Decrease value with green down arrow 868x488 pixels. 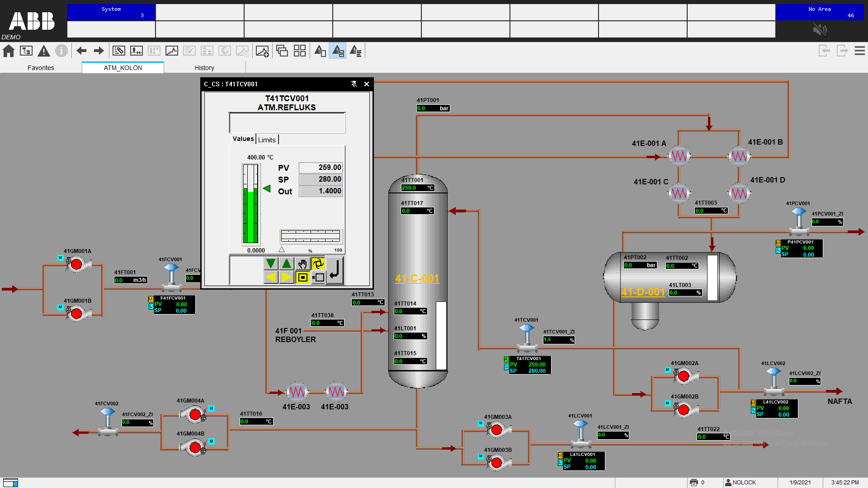tap(271, 264)
